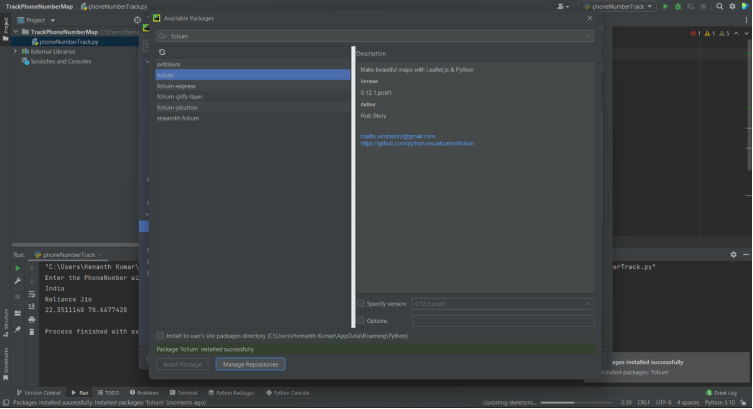Viewport: 753px width, 409px height.
Task: Select the folium-glify-layer package
Action: [253, 96]
